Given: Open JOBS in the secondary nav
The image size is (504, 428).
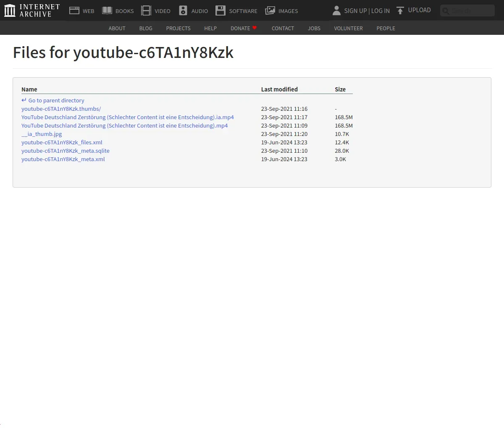Looking at the screenshot, I should (x=314, y=28).
